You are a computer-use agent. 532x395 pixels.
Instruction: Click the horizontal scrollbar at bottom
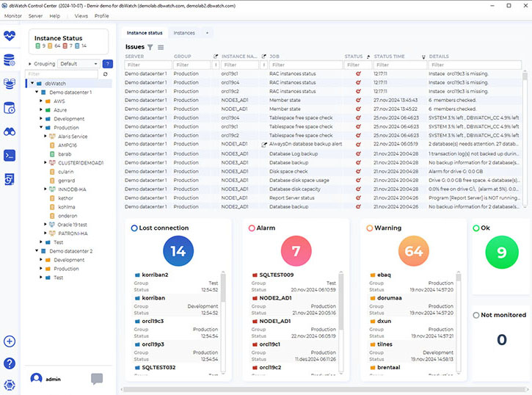click(x=324, y=390)
